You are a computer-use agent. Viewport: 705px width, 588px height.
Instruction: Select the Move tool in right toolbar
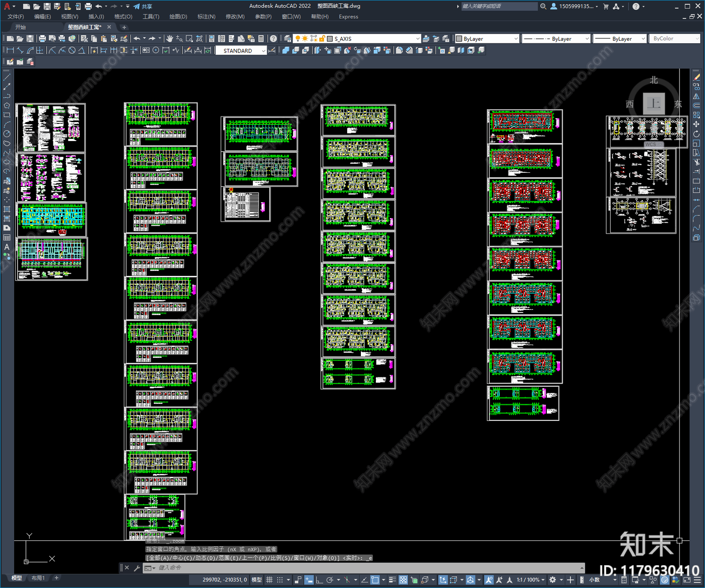point(696,124)
